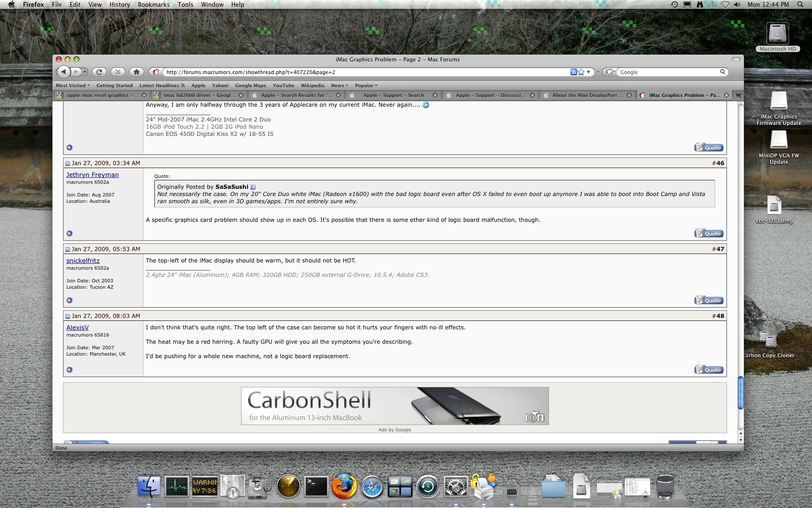812x508 pixels.
Task: Click the Back navigation arrow
Action: click(x=63, y=72)
